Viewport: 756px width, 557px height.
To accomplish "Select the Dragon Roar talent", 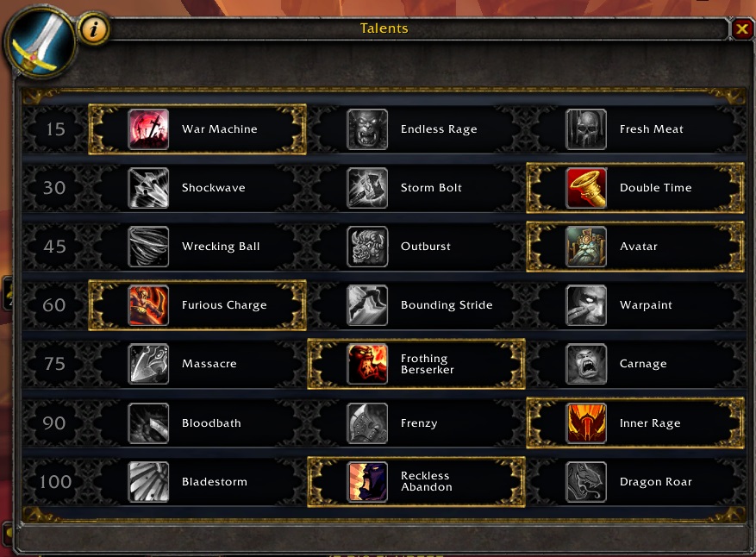I will point(635,482).
